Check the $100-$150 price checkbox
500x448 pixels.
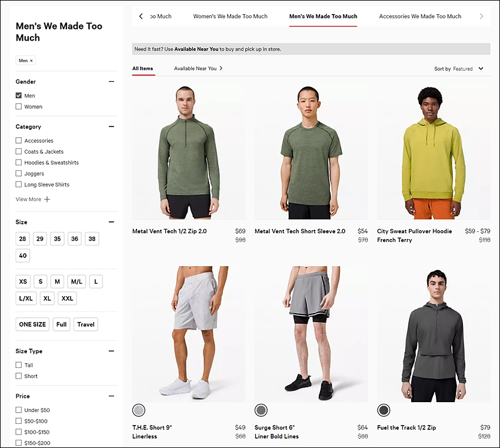tap(19, 432)
